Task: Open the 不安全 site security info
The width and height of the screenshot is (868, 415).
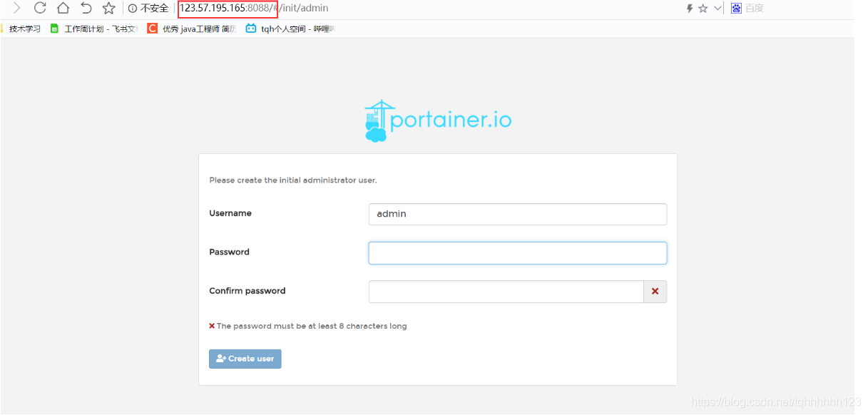Action: pyautogui.click(x=148, y=9)
